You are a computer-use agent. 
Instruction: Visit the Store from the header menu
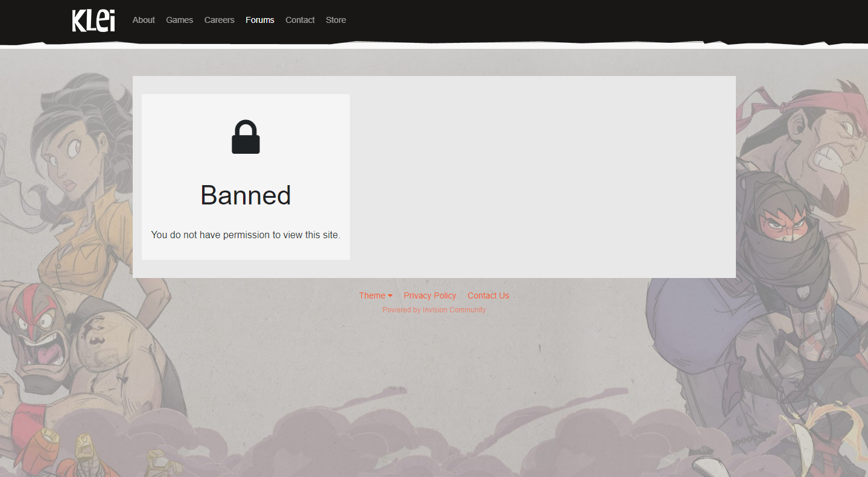click(336, 20)
